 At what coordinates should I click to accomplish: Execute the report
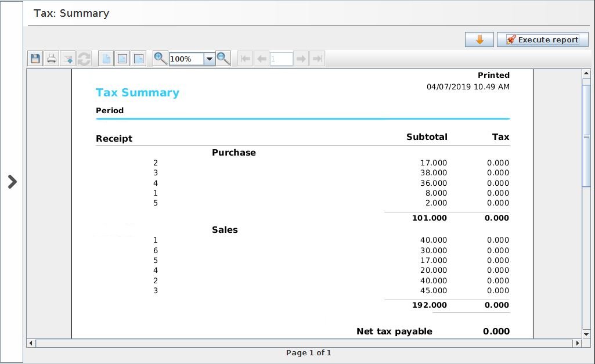542,39
